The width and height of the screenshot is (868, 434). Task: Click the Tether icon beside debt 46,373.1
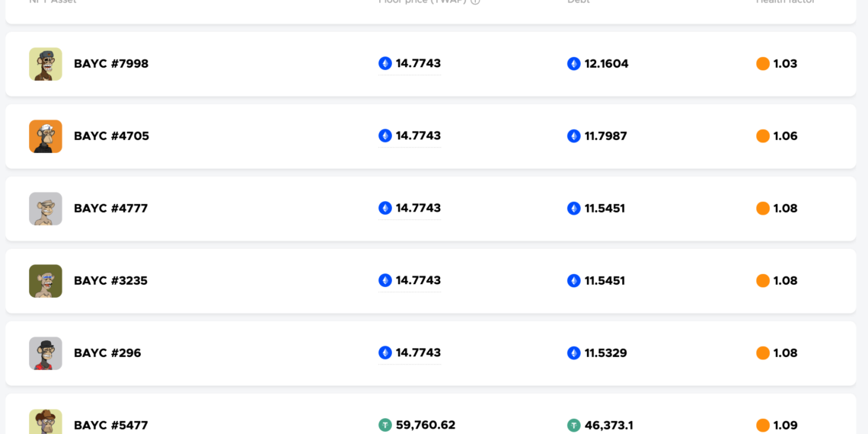coord(573,426)
